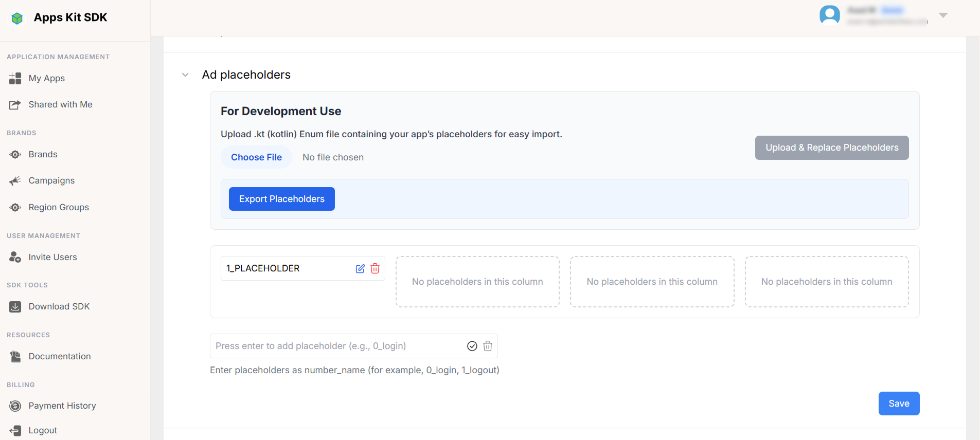Click the My Apps grid icon
The image size is (980, 440).
(x=15, y=78)
